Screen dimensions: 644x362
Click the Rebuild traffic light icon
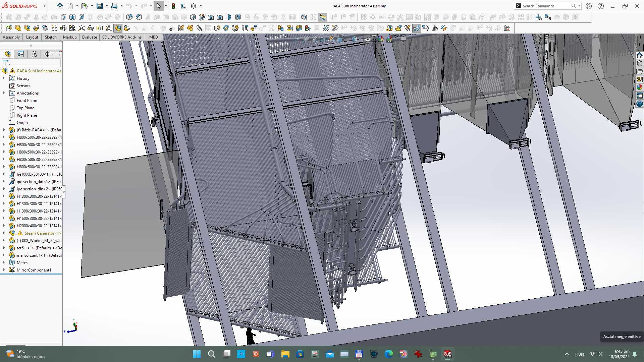(x=173, y=6)
